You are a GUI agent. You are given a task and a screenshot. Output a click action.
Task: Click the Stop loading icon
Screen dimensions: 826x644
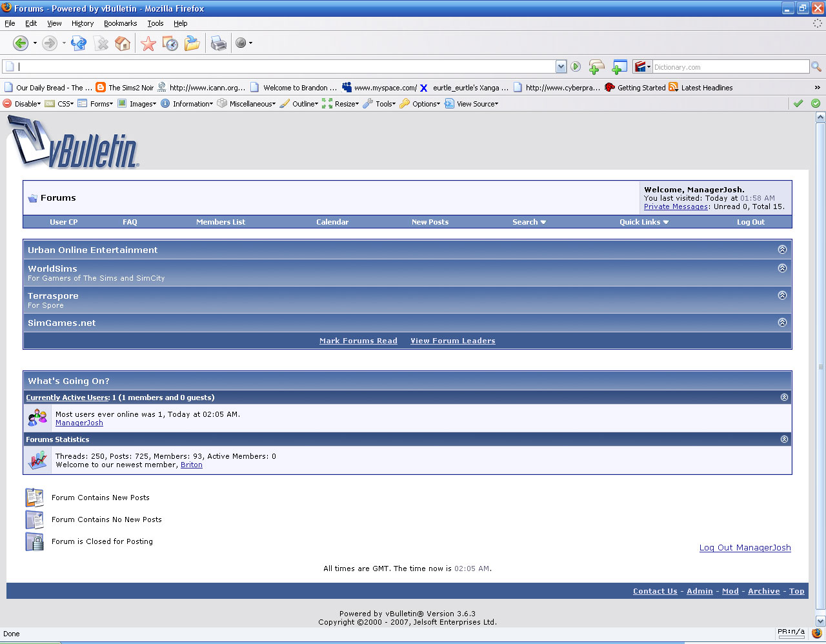point(101,43)
